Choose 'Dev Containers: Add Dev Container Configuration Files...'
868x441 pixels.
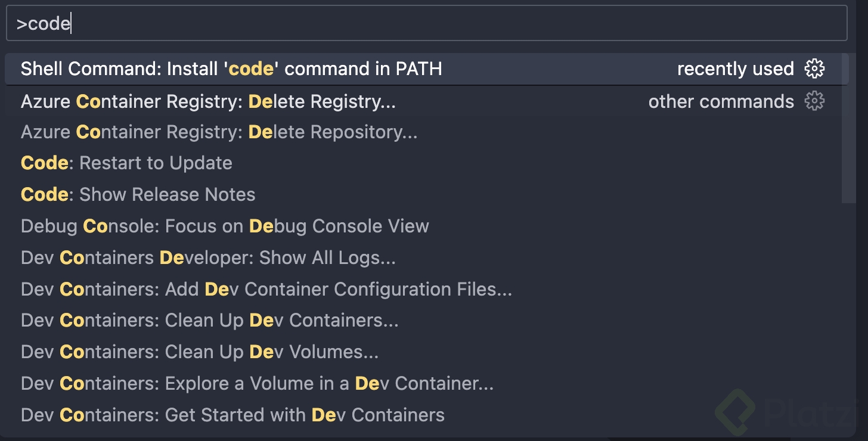266,289
